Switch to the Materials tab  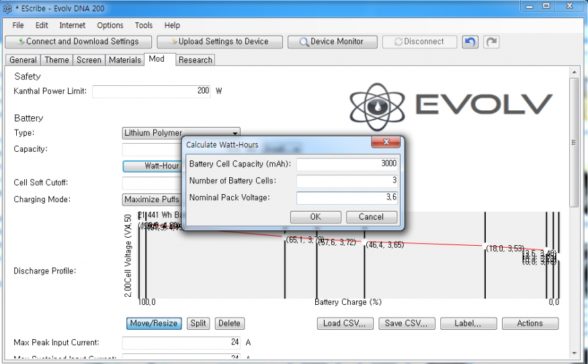pyautogui.click(x=125, y=60)
